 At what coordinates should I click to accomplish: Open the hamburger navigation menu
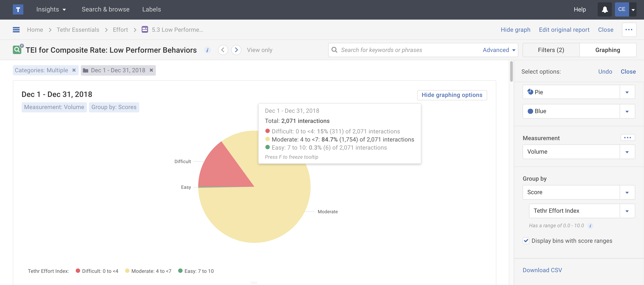point(16,30)
